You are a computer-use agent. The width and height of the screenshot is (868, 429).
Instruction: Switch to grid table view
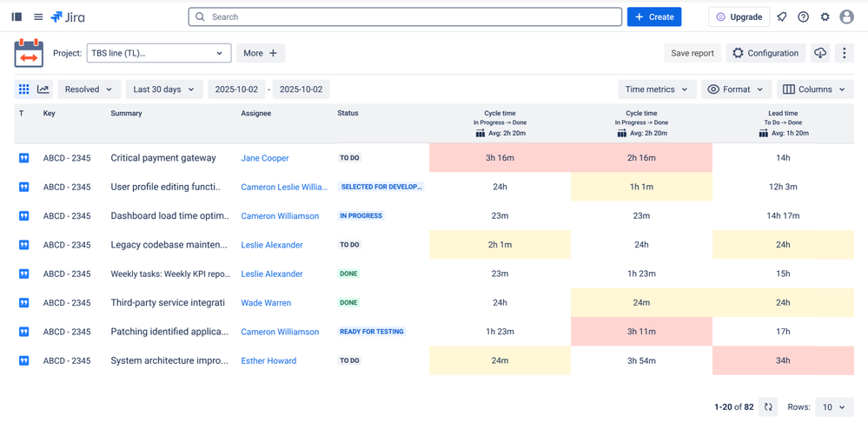tap(24, 89)
